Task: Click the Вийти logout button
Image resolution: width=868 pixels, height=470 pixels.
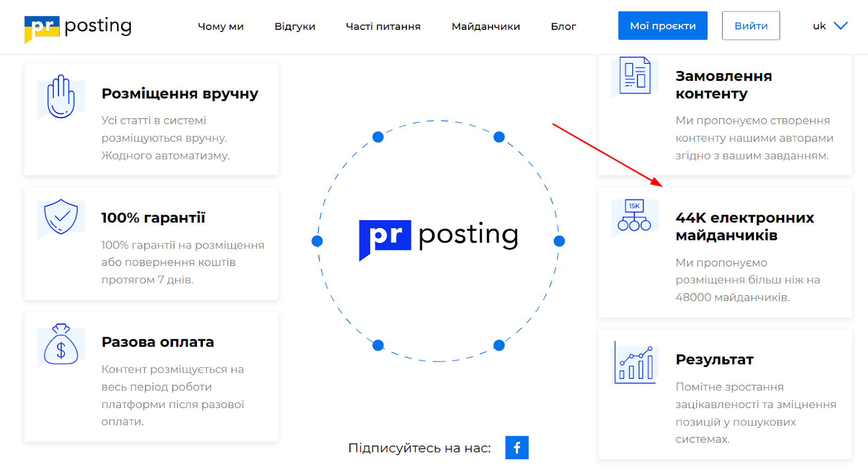Action: (751, 26)
